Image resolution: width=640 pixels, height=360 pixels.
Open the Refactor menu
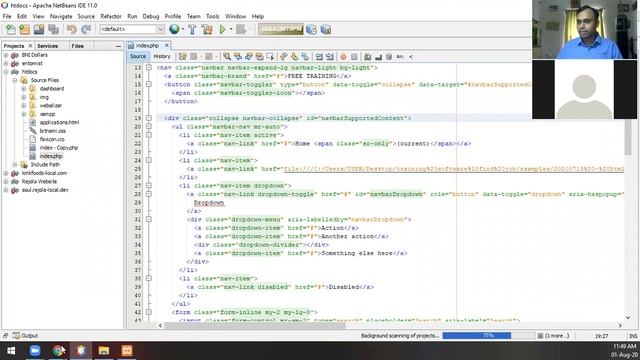click(111, 16)
